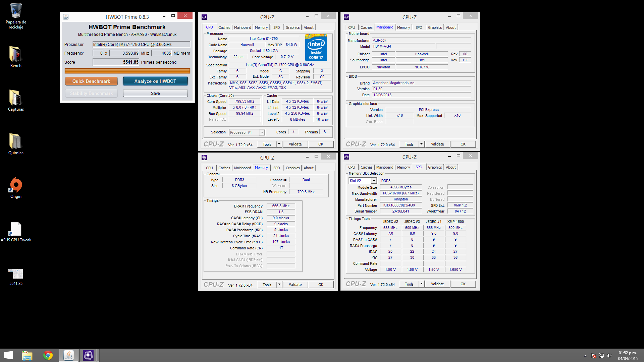Expand Tools arrow in the SPD window

[421, 284]
